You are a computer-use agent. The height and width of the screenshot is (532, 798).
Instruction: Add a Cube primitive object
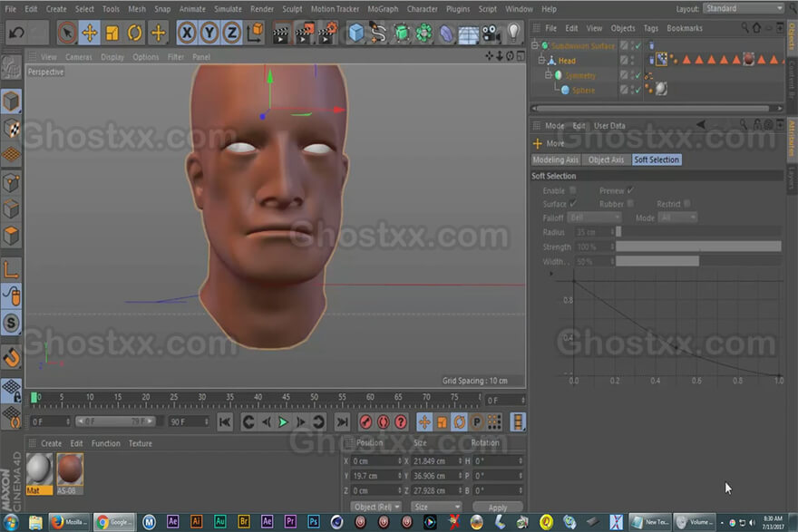point(356,33)
